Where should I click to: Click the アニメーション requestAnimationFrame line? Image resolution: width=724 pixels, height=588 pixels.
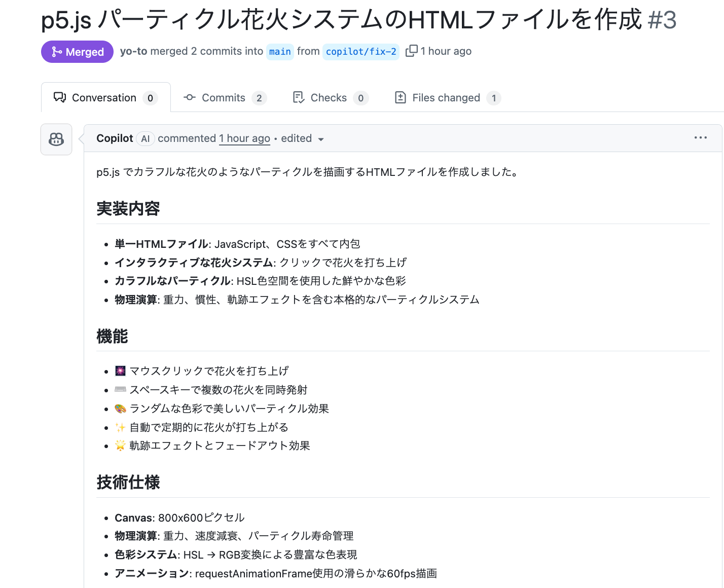276,573
